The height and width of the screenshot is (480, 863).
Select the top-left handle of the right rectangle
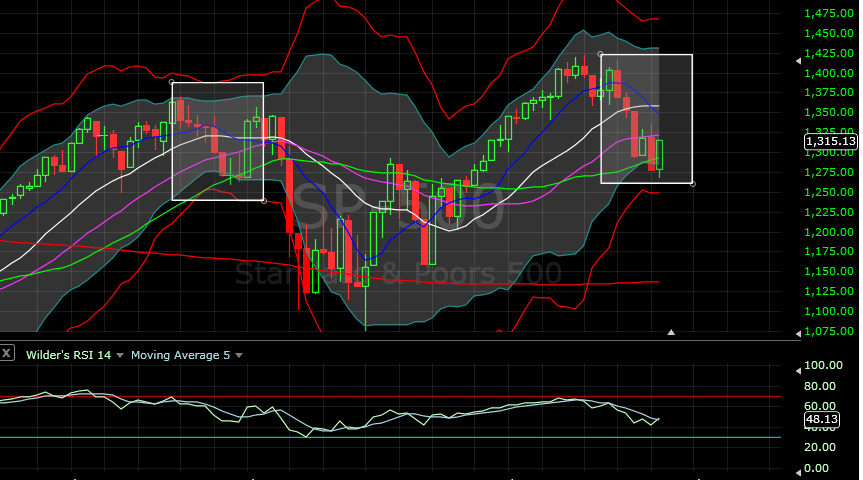tap(600, 54)
